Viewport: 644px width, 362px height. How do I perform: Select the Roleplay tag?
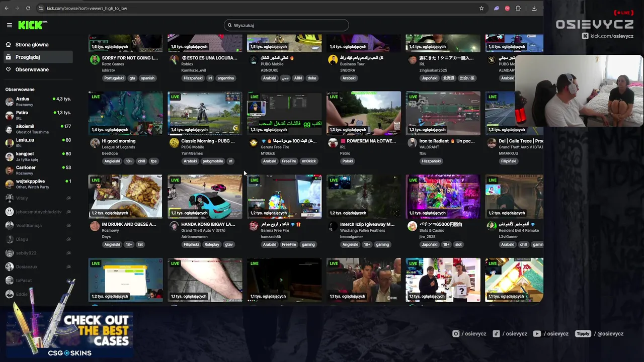(x=212, y=245)
